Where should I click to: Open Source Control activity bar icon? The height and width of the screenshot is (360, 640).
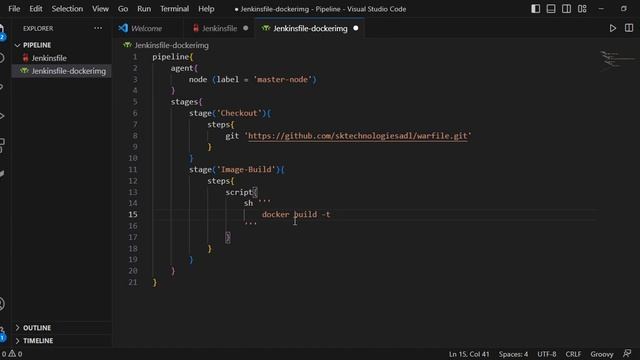[2, 87]
